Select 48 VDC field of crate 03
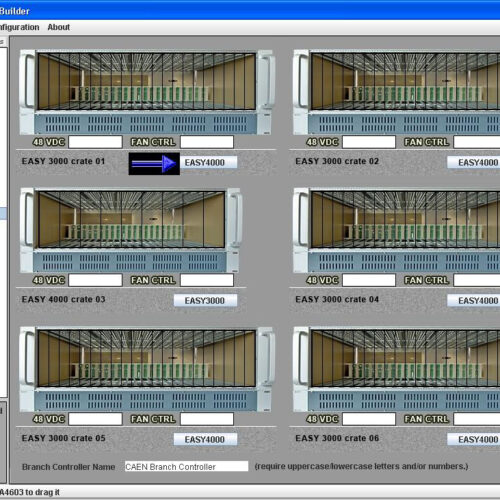This screenshot has width=500, height=500. [x=95, y=280]
